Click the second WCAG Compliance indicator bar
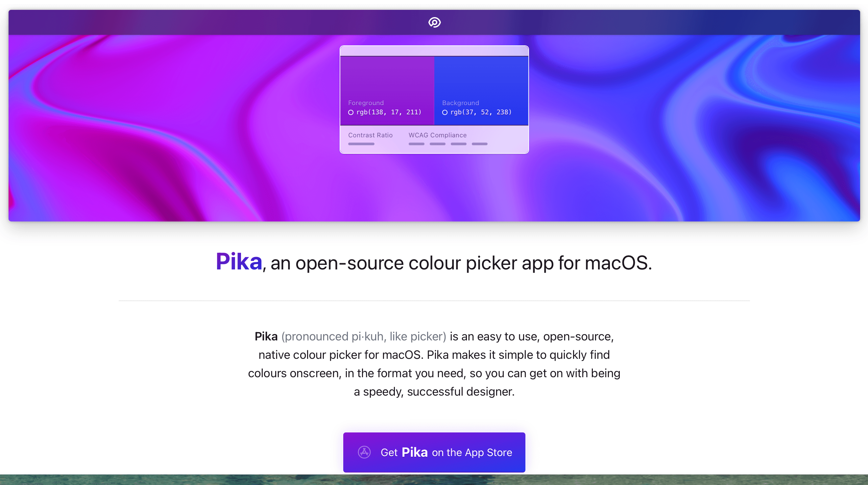Image resolution: width=868 pixels, height=485 pixels. point(437,144)
